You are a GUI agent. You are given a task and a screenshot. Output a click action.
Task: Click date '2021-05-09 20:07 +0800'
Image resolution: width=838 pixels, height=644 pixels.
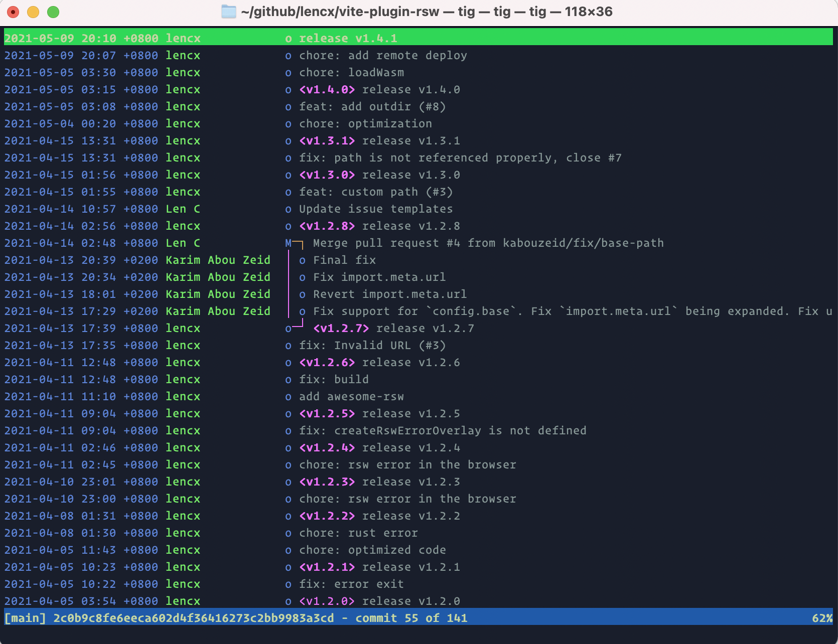click(x=81, y=55)
